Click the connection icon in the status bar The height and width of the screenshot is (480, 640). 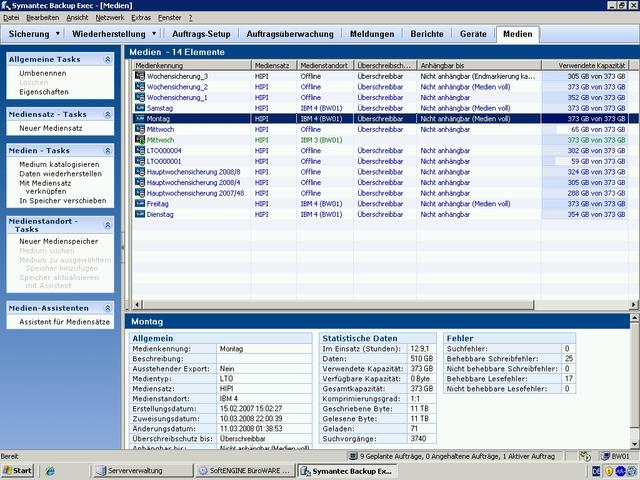[x=586, y=456]
